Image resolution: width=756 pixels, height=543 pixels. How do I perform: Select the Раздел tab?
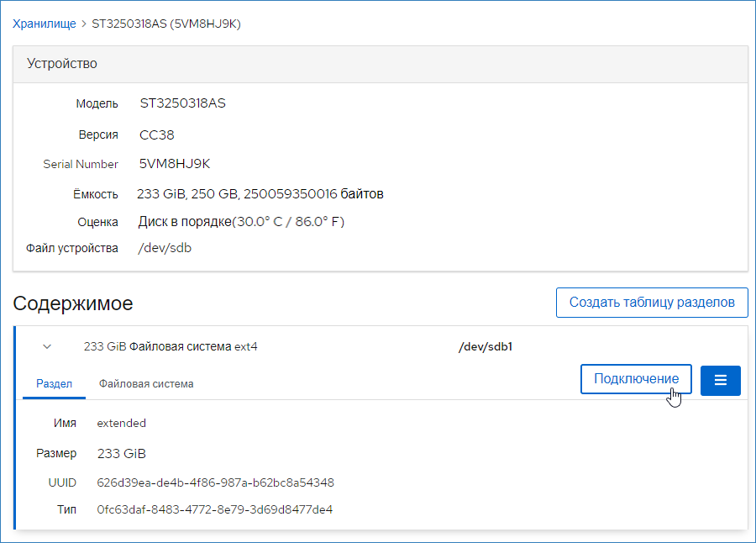click(x=54, y=383)
